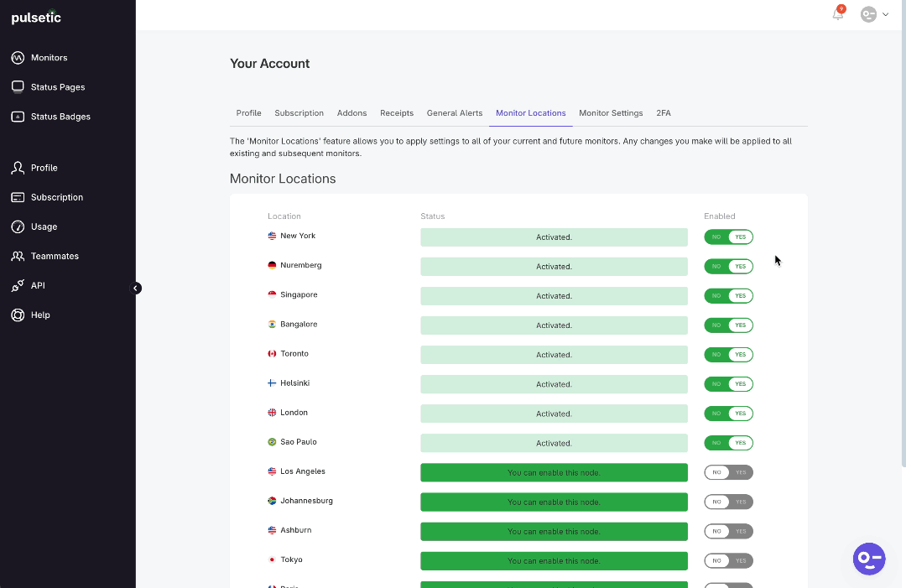Viewport: 906px width, 588px height.
Task: Open the Usage sidebar link
Action: coord(44,227)
